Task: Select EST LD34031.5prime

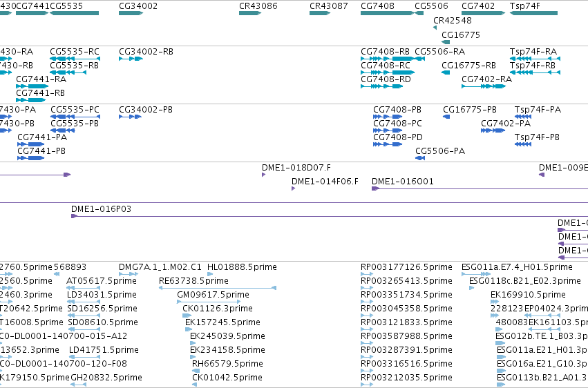Action: tap(84, 302)
